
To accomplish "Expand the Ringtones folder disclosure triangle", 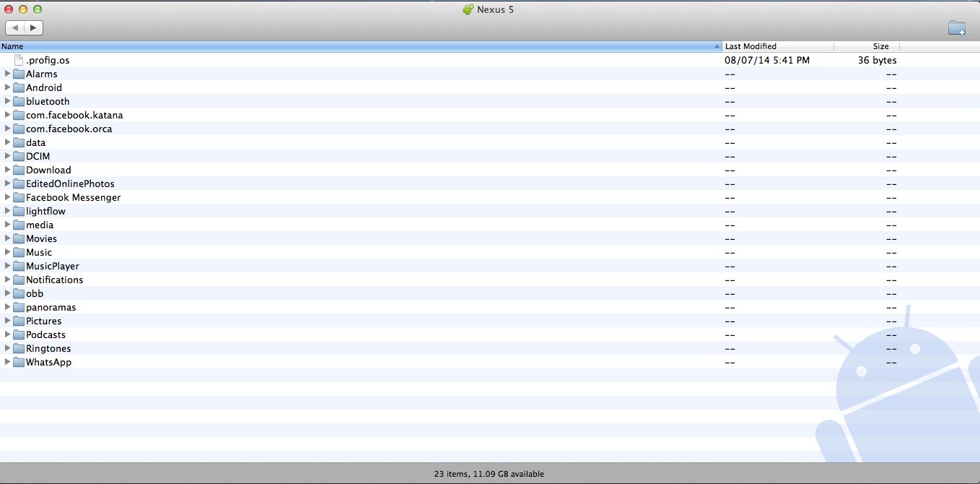I will 7,348.
